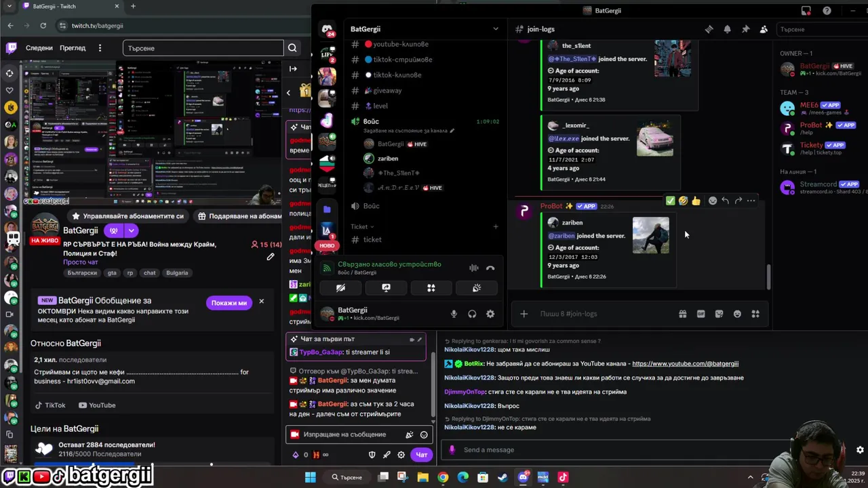Image resolution: width=868 pixels, height=488 pixels.
Task: React with checkmark emoji on ProBot message
Action: (x=670, y=201)
